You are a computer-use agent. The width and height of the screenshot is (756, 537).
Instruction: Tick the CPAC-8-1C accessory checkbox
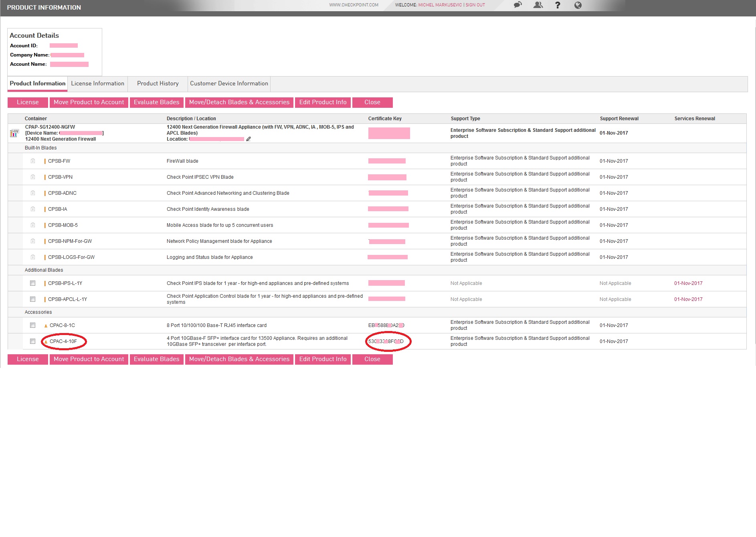pos(33,325)
